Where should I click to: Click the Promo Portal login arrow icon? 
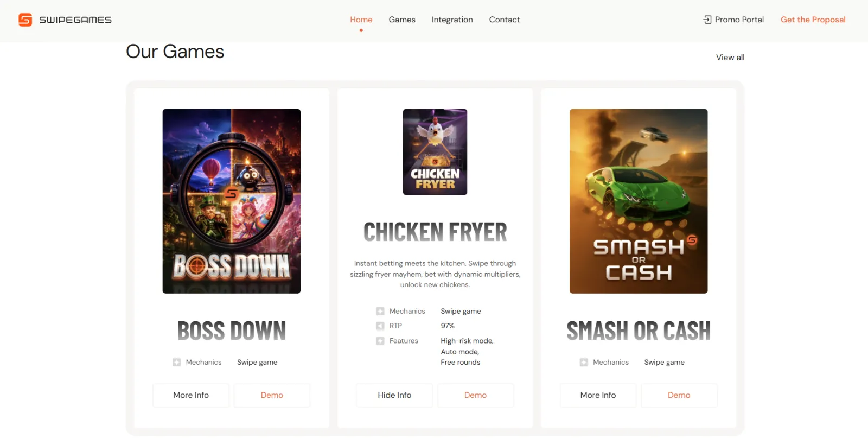coord(707,20)
